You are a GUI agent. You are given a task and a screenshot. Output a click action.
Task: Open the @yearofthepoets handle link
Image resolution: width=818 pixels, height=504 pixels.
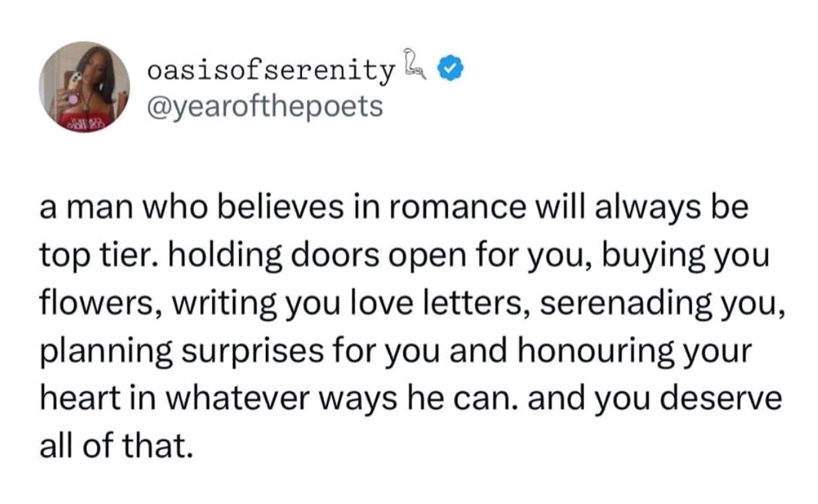click(265, 107)
